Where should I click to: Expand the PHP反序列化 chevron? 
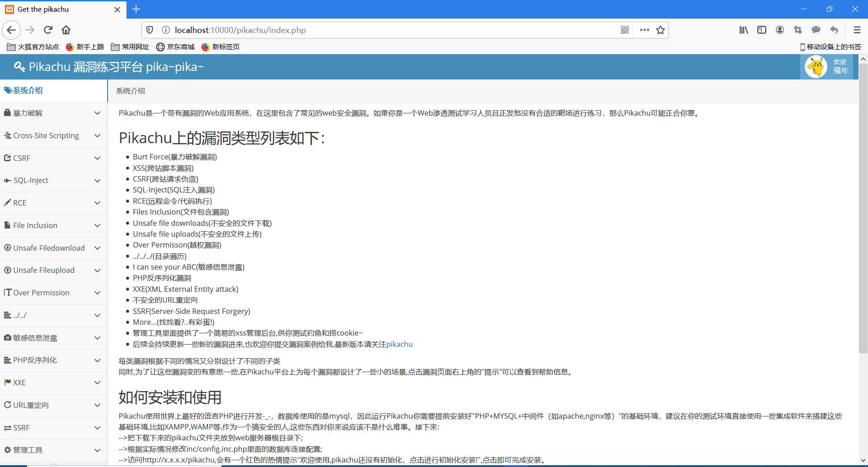pos(97,360)
